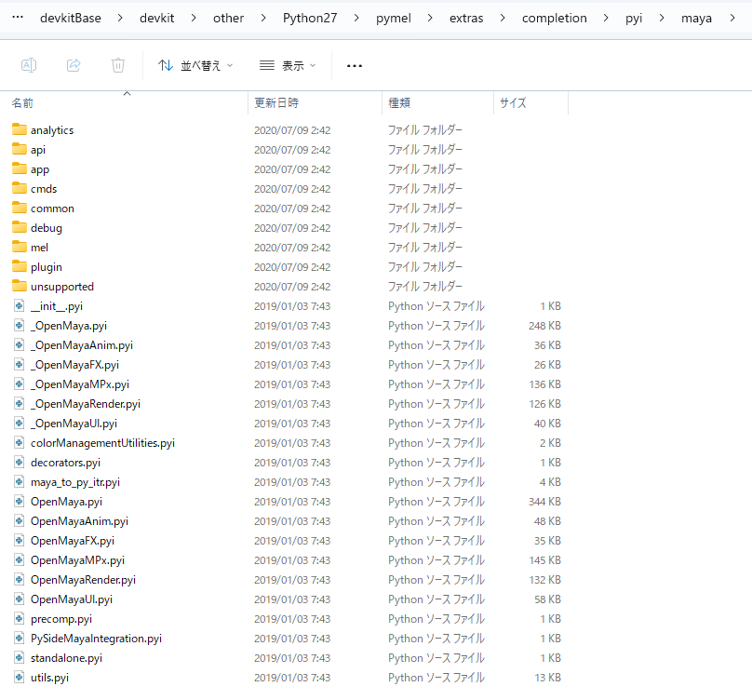Image resolution: width=752 pixels, height=700 pixels.
Task: Click the delete trash icon
Action: [x=118, y=65]
